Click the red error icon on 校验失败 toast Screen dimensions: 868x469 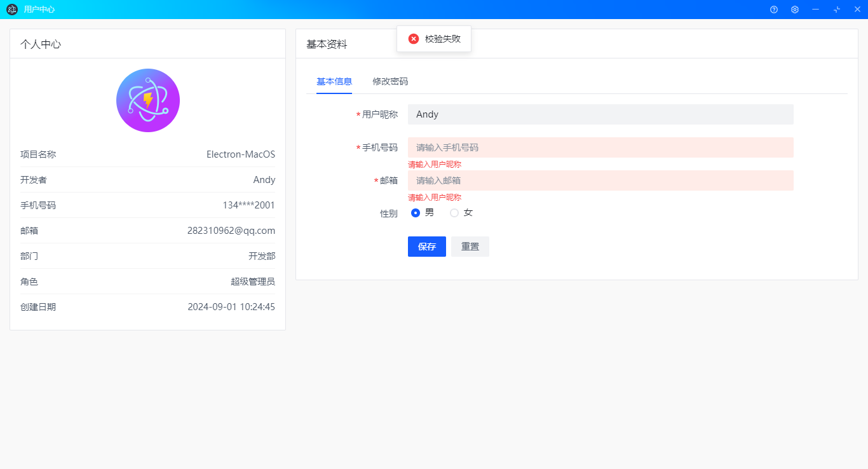click(x=414, y=39)
